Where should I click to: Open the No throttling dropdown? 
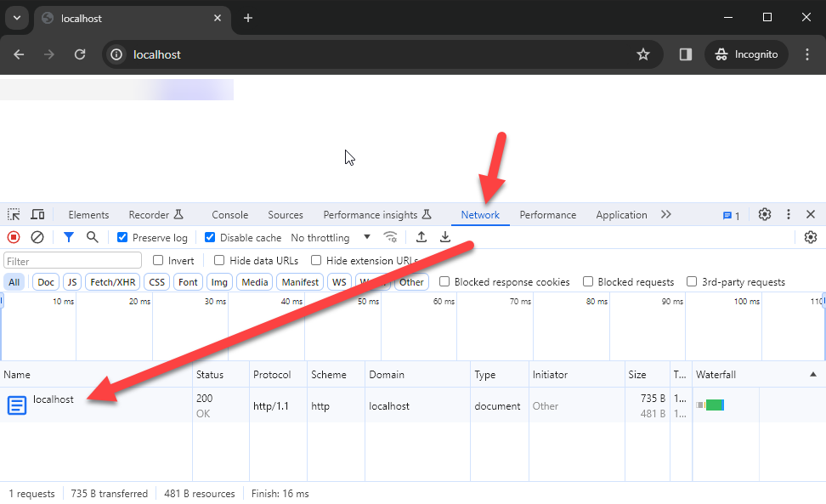[x=331, y=237]
